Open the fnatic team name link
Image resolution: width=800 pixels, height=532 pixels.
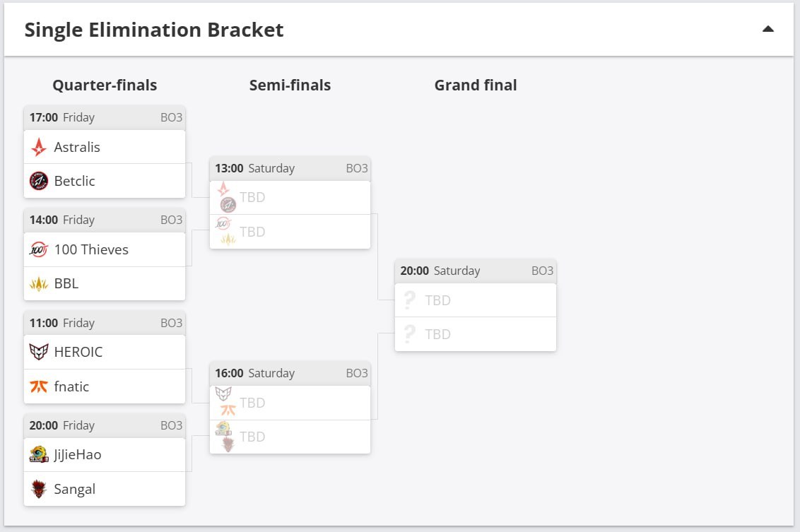coord(71,386)
